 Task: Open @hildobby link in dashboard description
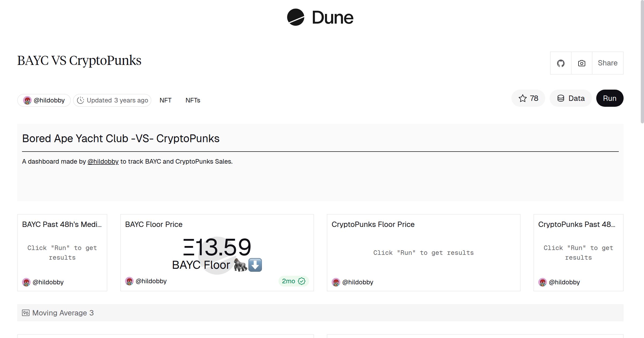(x=103, y=161)
